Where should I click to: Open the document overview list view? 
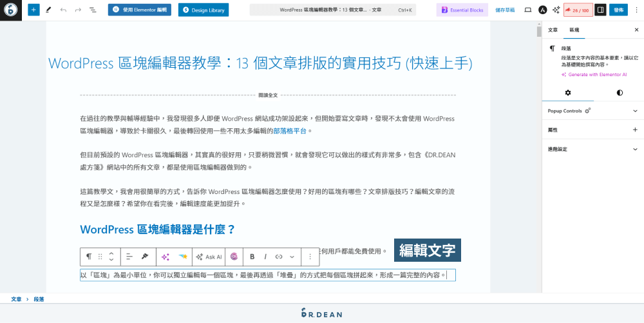(x=93, y=10)
